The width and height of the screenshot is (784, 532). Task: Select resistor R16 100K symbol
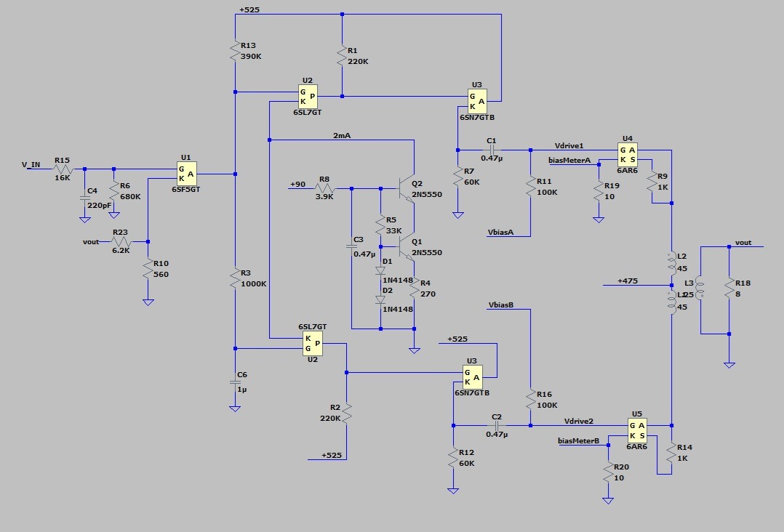tap(530, 400)
